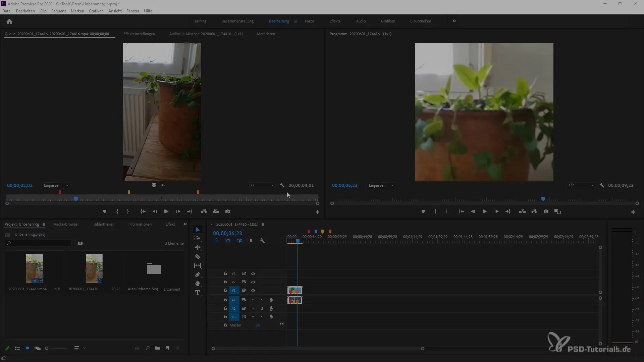Select the Hand tool

tap(198, 284)
